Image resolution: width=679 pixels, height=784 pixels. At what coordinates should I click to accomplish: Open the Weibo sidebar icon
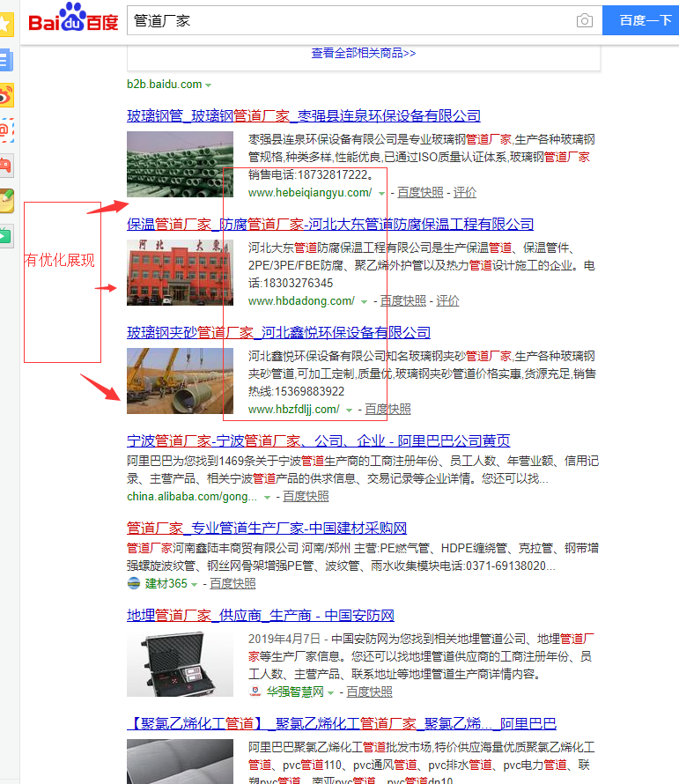[6, 95]
